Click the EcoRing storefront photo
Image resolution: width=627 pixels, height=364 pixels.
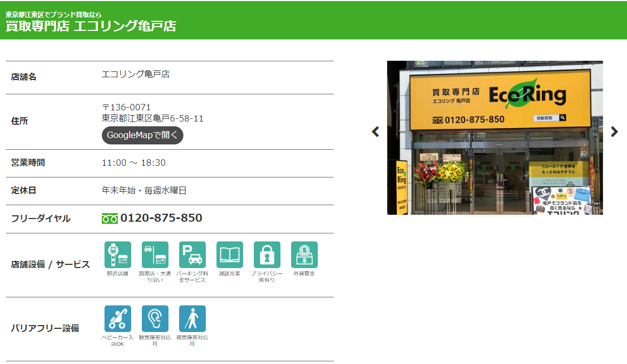point(495,138)
